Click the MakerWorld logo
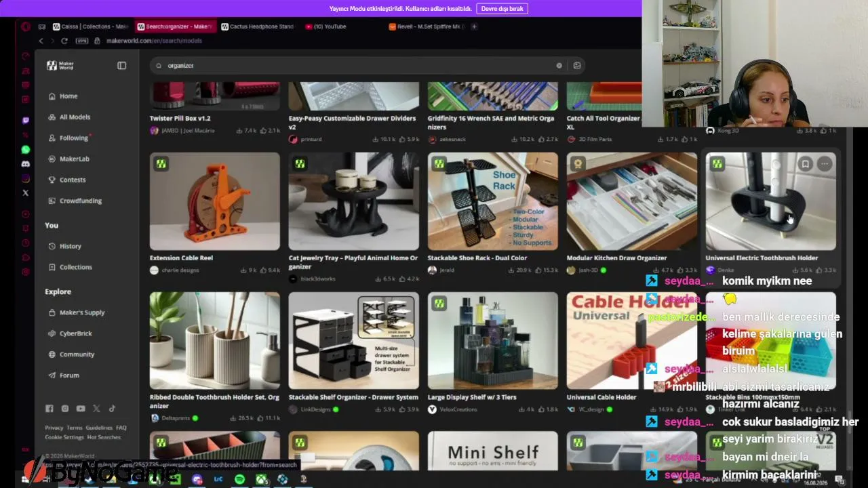 (x=60, y=66)
